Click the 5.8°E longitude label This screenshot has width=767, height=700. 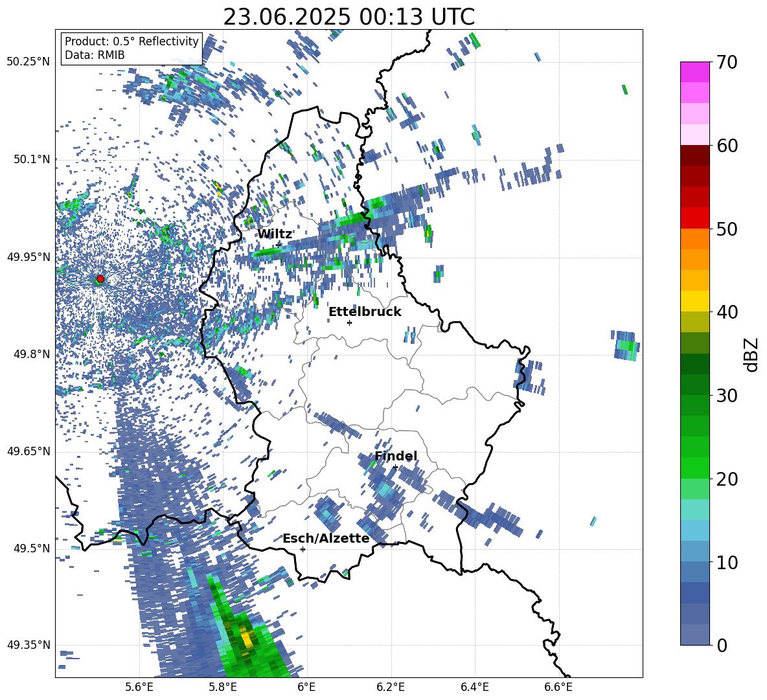tap(223, 687)
